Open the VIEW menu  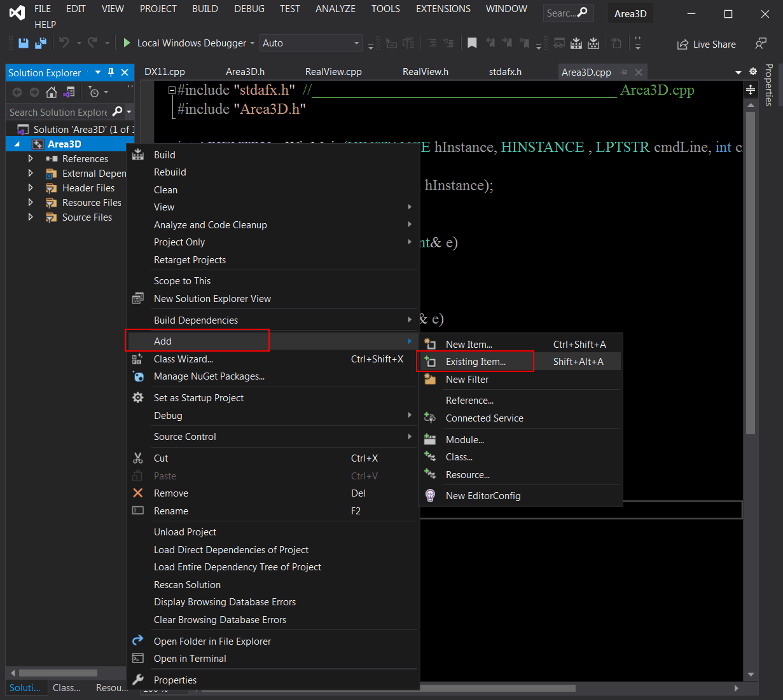click(113, 9)
